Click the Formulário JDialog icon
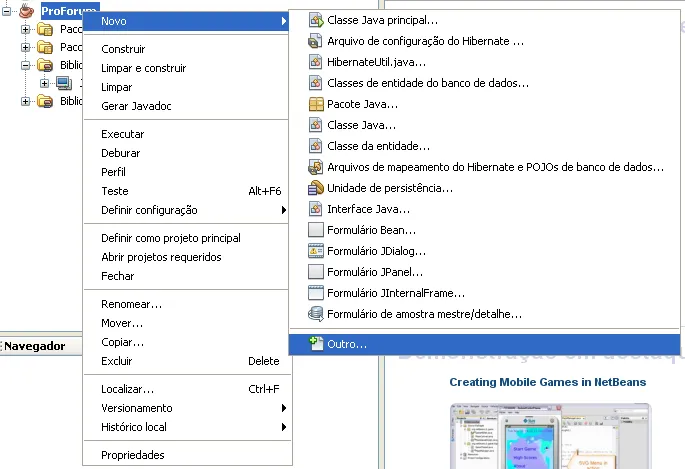This screenshot has height=469, width=685. (315, 251)
